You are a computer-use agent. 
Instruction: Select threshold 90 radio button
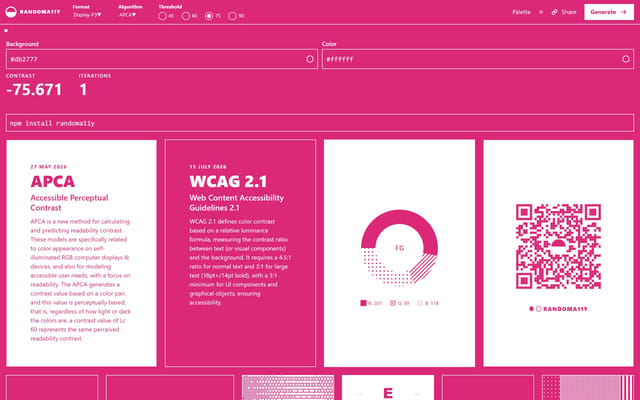(232, 16)
